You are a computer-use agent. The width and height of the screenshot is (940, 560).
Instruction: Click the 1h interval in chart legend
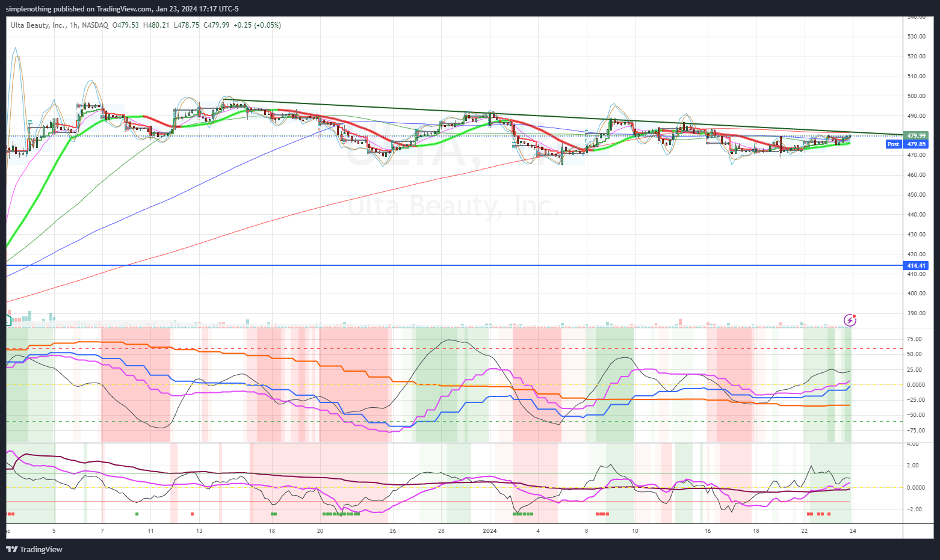(x=73, y=25)
